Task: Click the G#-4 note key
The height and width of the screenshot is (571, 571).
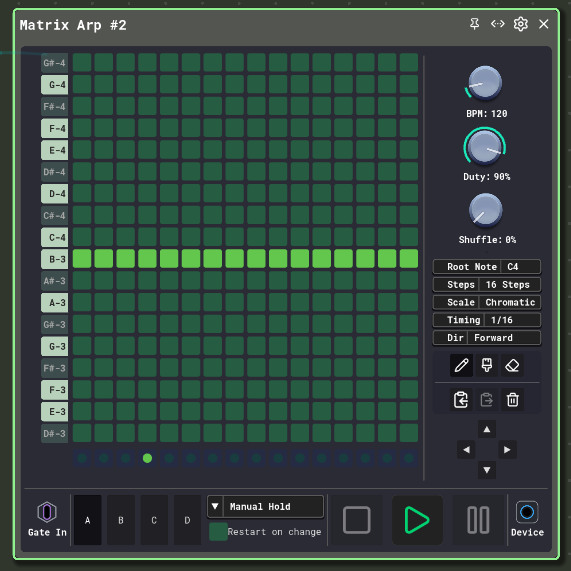Action: 54,63
